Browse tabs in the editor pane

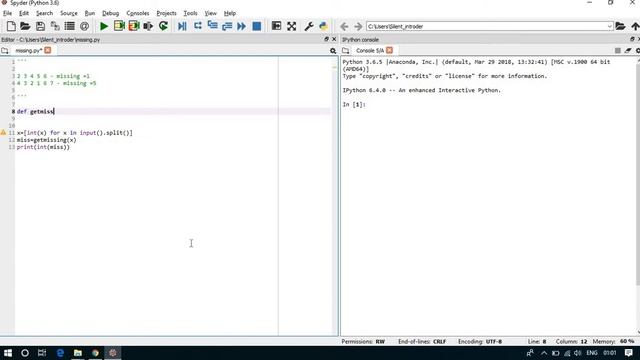(x=5, y=51)
